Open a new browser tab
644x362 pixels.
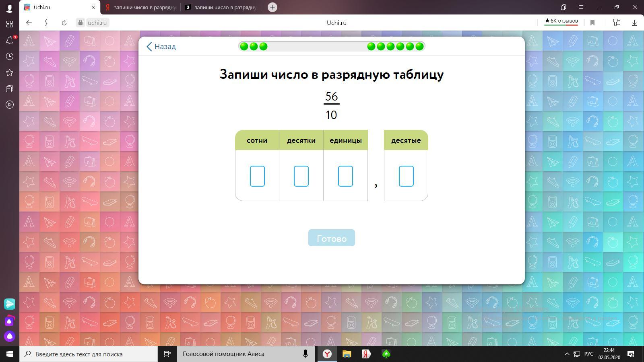[272, 7]
